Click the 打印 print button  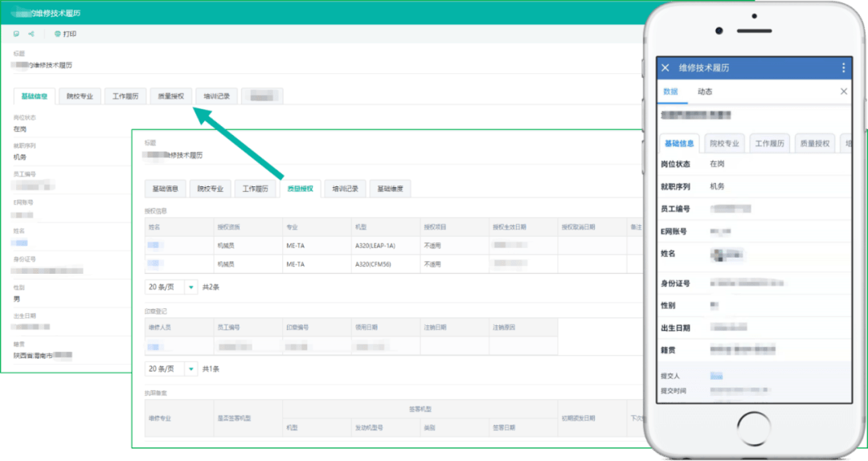[65, 34]
